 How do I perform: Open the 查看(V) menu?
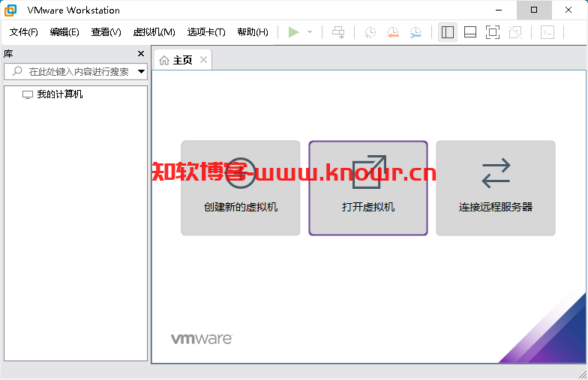point(106,32)
